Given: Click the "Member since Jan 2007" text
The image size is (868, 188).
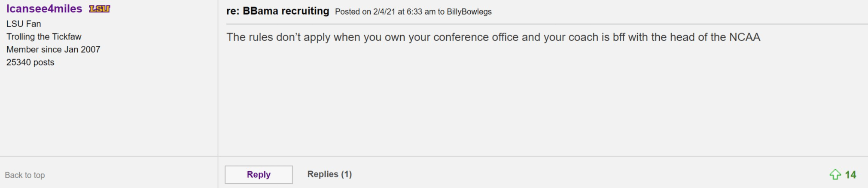Looking at the screenshot, I should coord(53,49).
